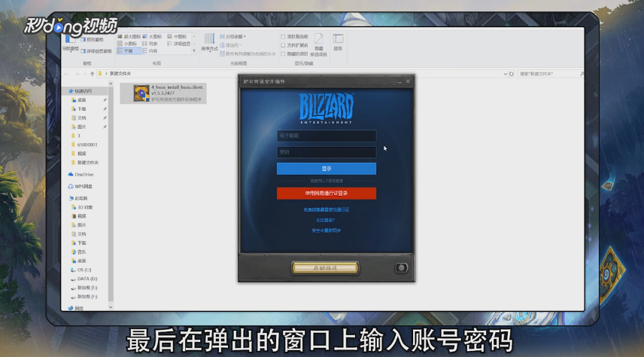Click blue 登录 login button

[327, 169]
